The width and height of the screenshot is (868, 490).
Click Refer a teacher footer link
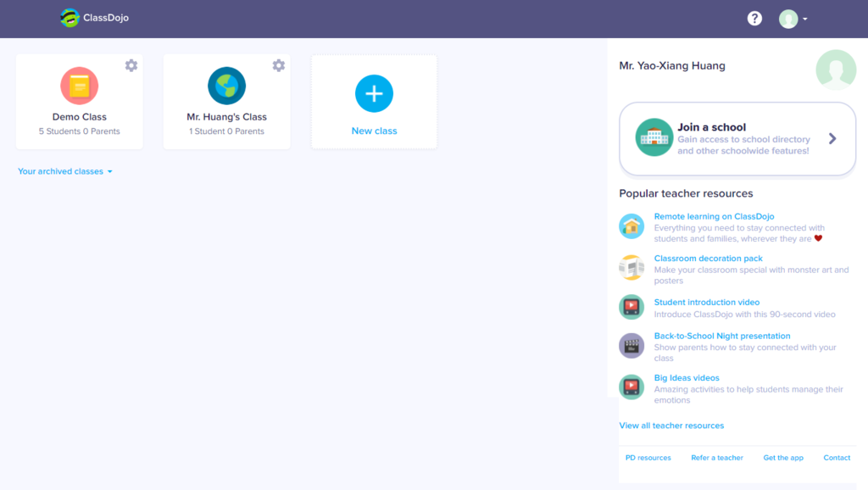pos(717,458)
